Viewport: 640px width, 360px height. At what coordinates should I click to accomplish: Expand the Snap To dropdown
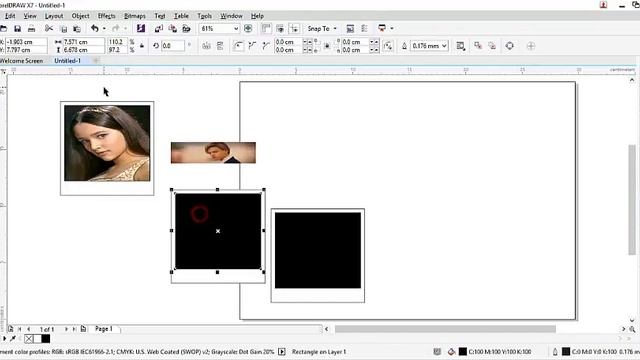(335, 29)
